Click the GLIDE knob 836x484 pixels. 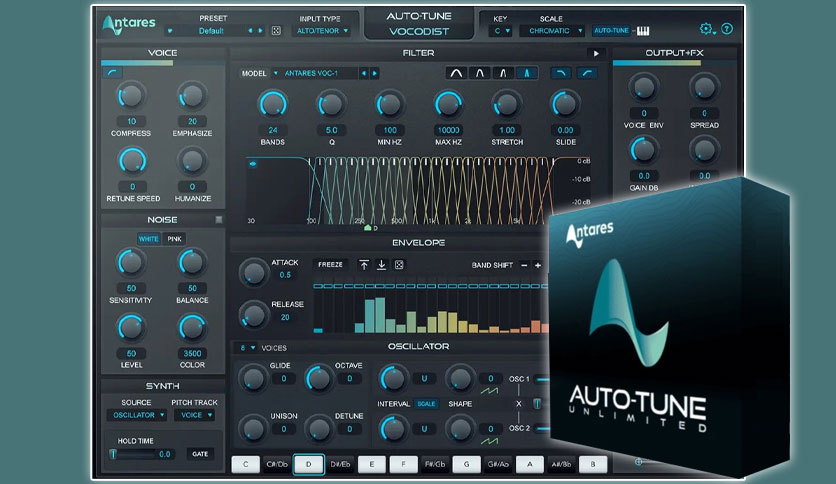pyautogui.click(x=253, y=378)
